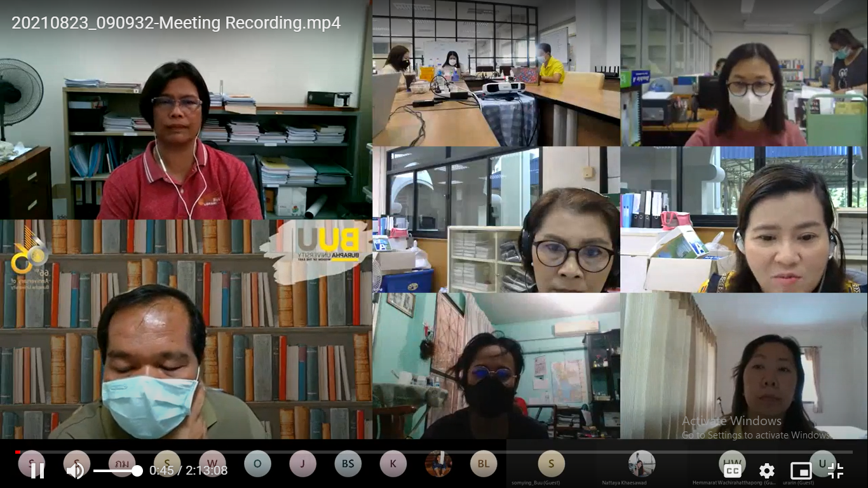
Task: Select participant avatar labeled O
Action: tap(257, 464)
